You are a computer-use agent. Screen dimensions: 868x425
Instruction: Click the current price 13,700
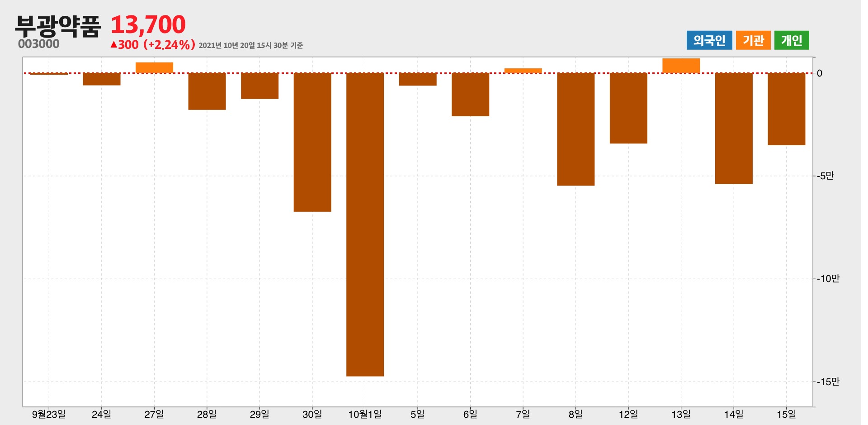148,24
